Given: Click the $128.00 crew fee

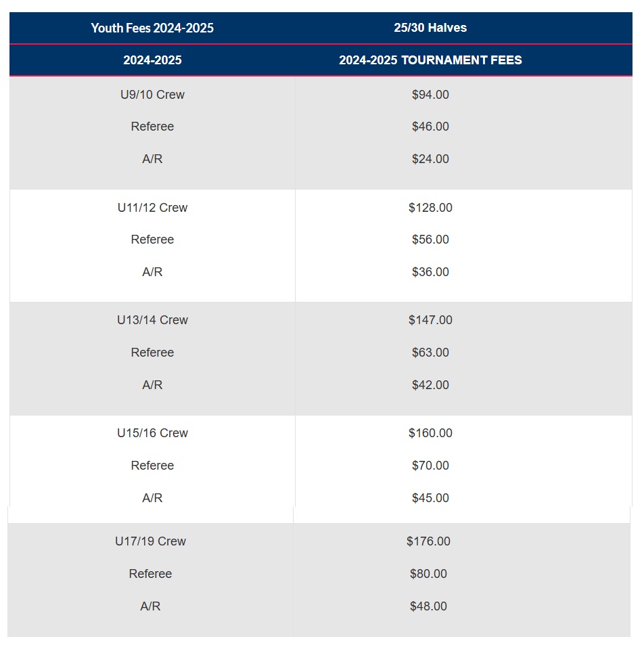Looking at the screenshot, I should (x=430, y=207).
